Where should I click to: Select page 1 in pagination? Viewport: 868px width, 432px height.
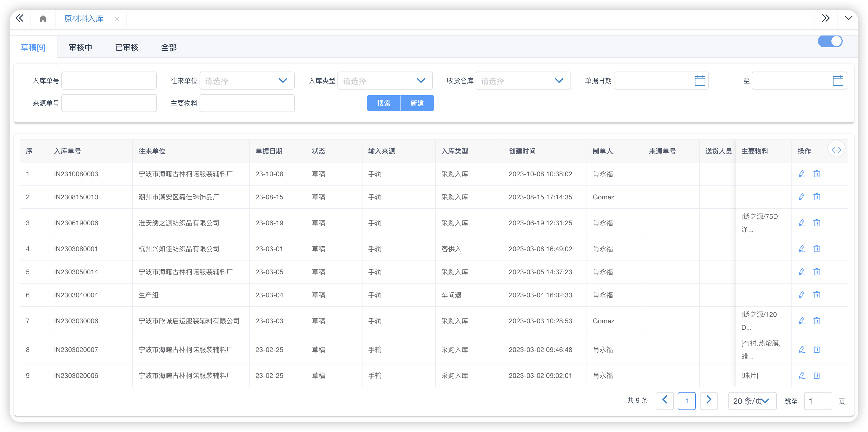[x=686, y=401]
